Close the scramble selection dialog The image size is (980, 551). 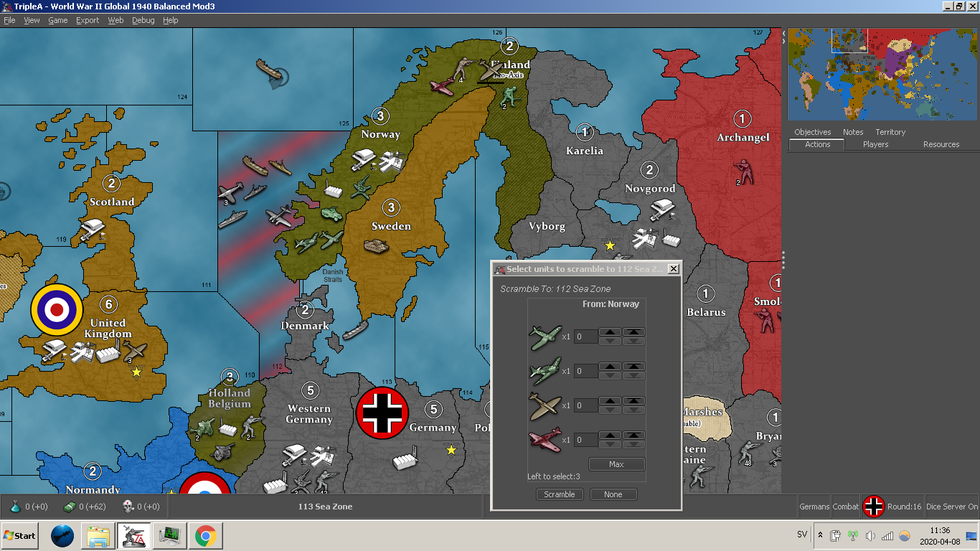672,269
